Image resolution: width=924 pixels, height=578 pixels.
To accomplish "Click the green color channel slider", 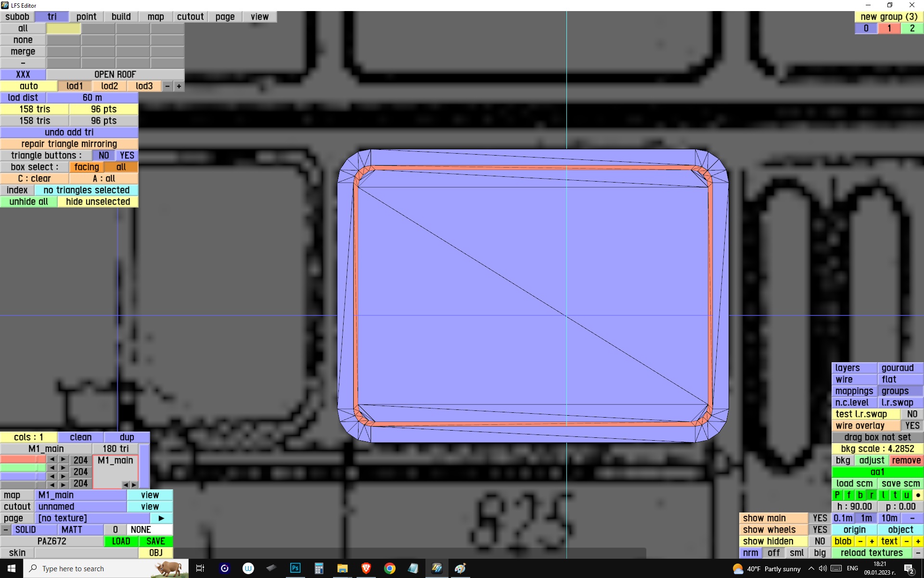I will (23, 468).
